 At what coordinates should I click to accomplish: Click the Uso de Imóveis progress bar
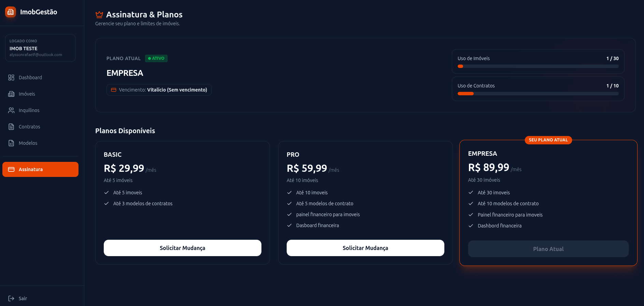(538, 66)
